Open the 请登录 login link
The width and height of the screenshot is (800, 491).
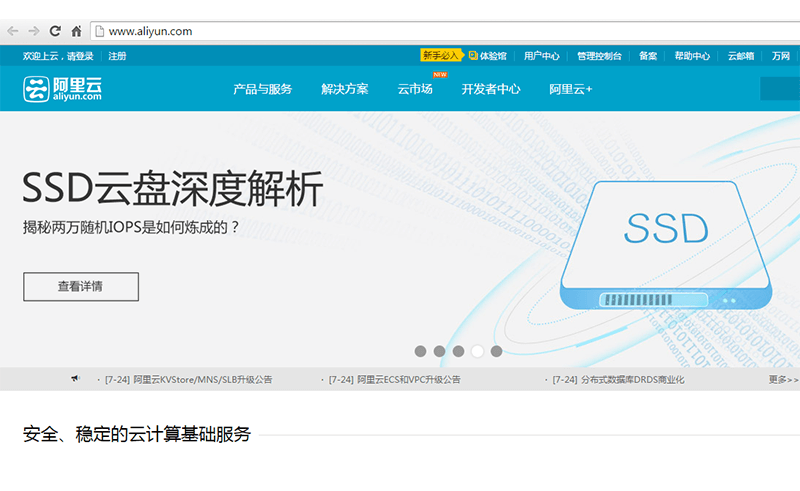point(81,56)
